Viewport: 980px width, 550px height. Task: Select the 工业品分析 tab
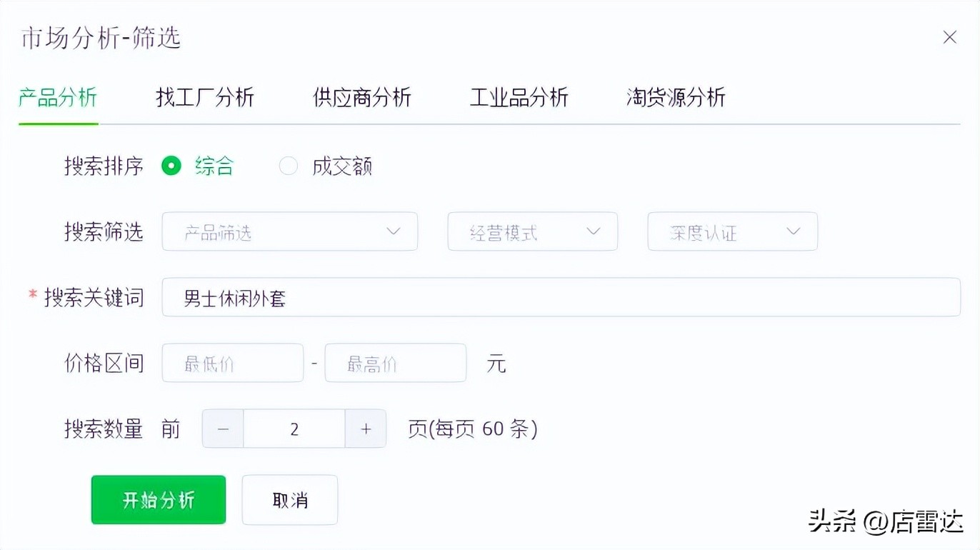click(519, 98)
